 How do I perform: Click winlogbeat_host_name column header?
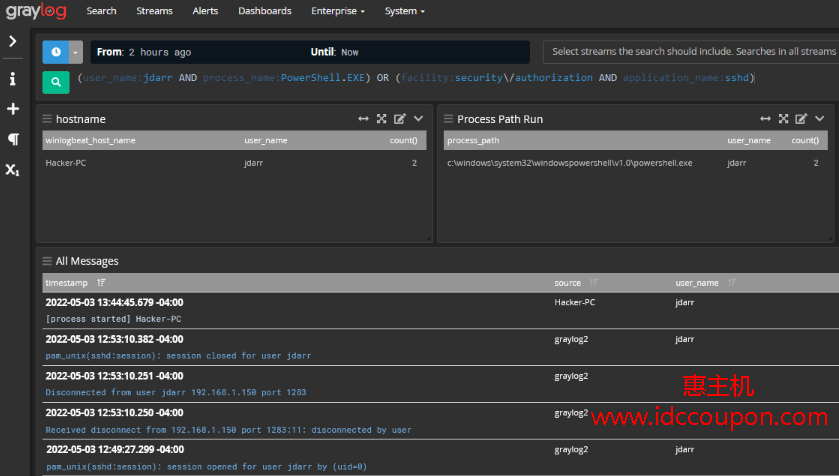(x=90, y=140)
